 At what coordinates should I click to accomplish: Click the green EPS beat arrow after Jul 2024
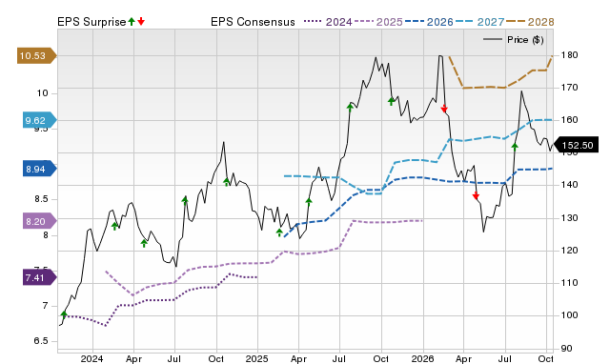[x=185, y=200]
